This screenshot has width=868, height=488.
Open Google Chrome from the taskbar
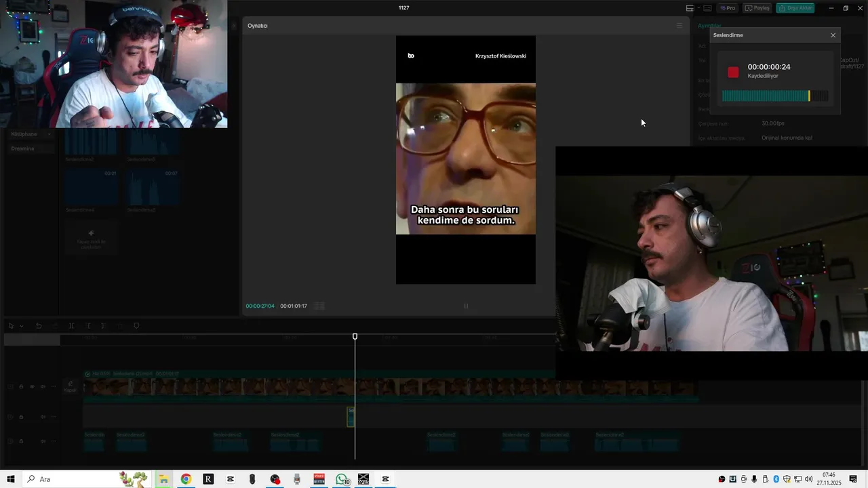[x=186, y=479]
